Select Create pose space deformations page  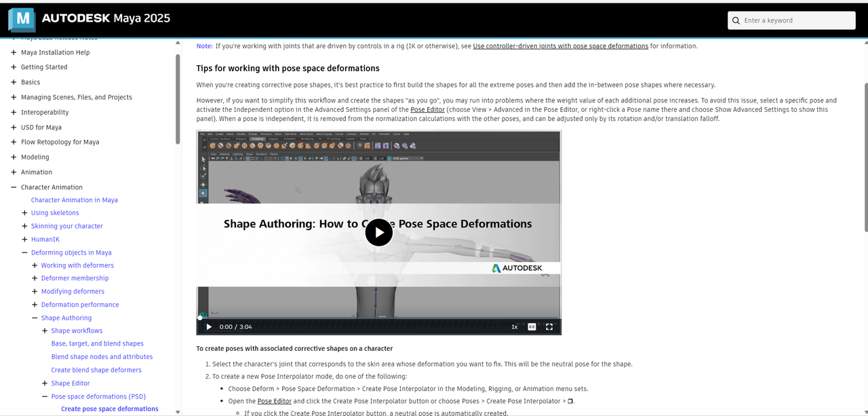110,409
